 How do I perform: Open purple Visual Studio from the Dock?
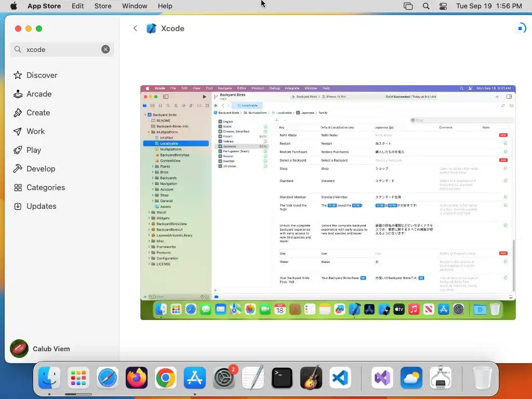[x=382, y=378]
